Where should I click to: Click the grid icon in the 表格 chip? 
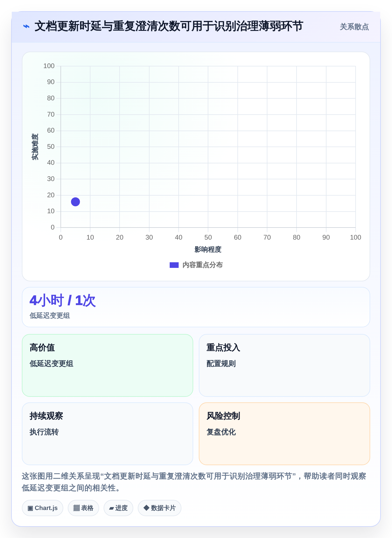tap(76, 508)
